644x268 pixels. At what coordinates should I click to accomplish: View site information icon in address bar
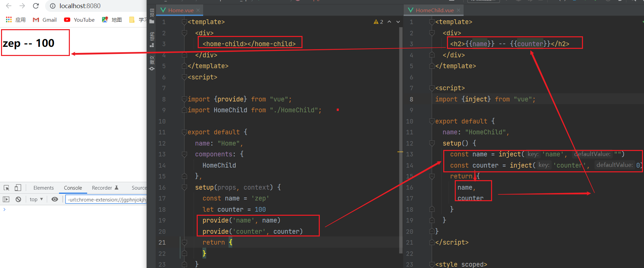[x=53, y=6]
